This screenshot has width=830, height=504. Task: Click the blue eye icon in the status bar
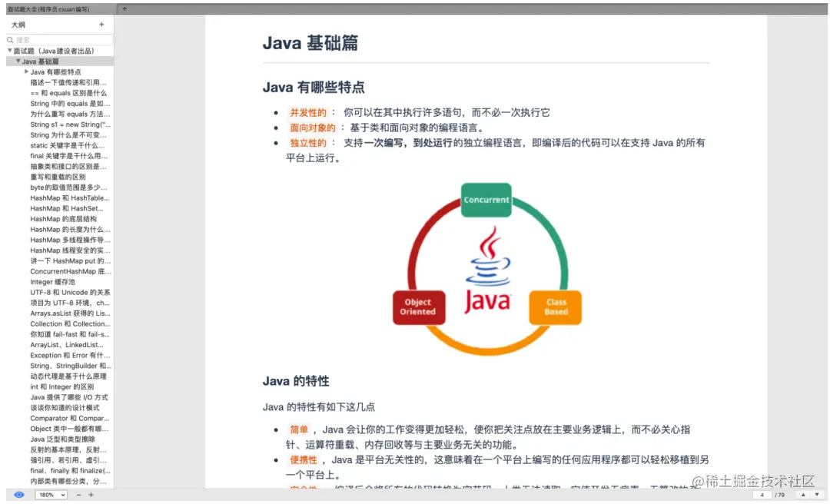point(18,495)
